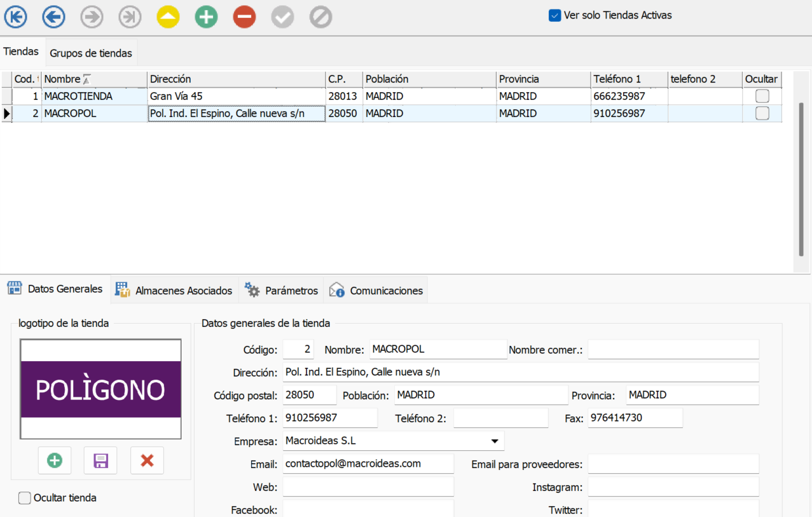This screenshot has height=517, width=812.
Task: Select the MACROTIENDA name cell
Action: click(94, 97)
